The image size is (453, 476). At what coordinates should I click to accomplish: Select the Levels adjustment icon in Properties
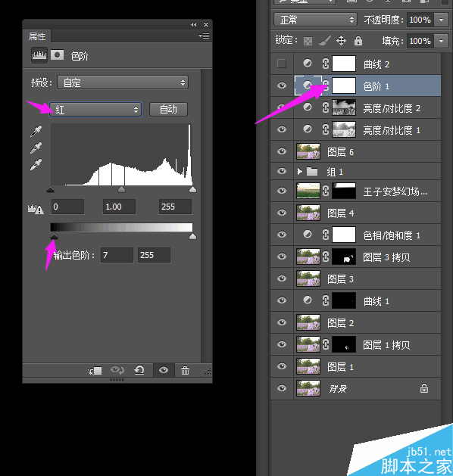pos(39,55)
